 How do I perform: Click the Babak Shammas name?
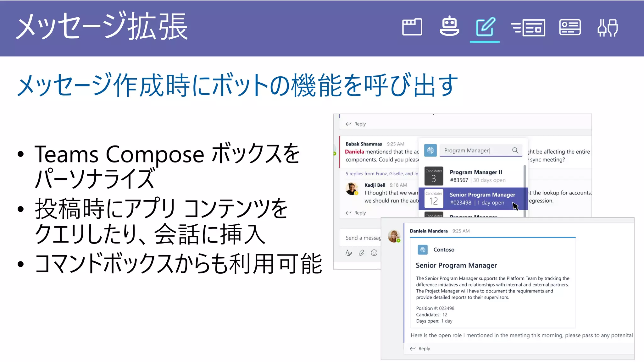[364, 144]
